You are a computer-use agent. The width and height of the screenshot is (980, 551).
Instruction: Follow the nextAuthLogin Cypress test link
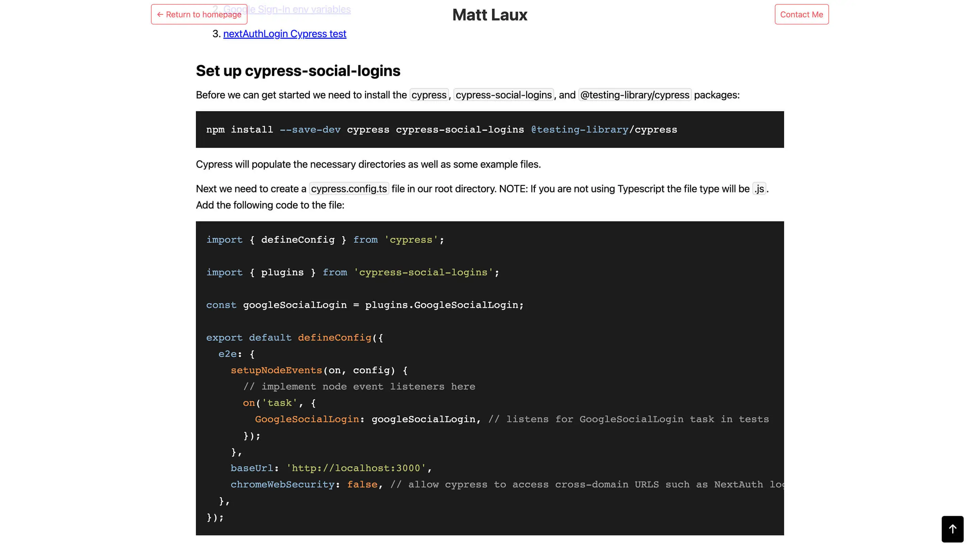pos(285,34)
